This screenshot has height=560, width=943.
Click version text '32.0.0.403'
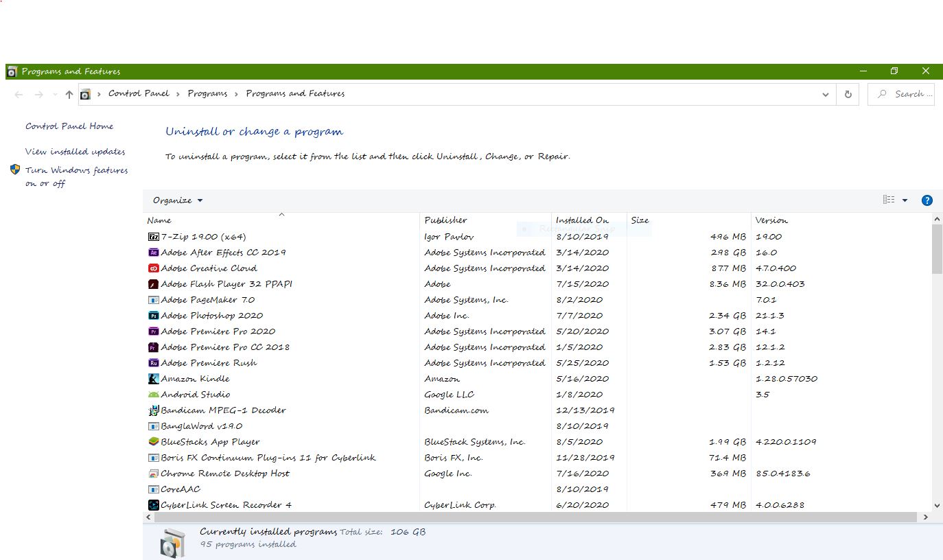click(780, 284)
